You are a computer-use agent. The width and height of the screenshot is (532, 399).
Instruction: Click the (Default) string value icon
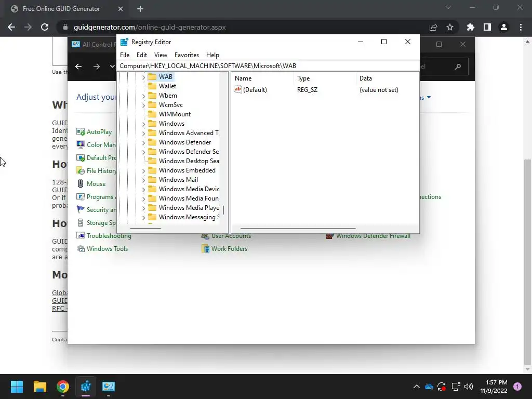click(x=238, y=89)
